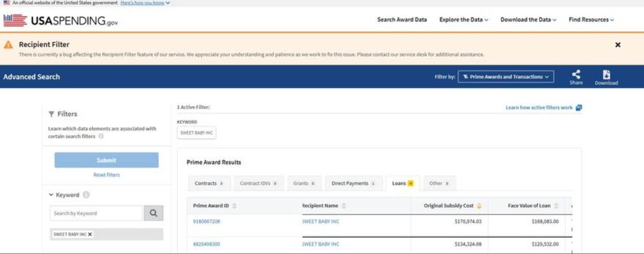Screen dimensions: 644x254
Task: Switch to the Contracts tab
Action: [209, 183]
